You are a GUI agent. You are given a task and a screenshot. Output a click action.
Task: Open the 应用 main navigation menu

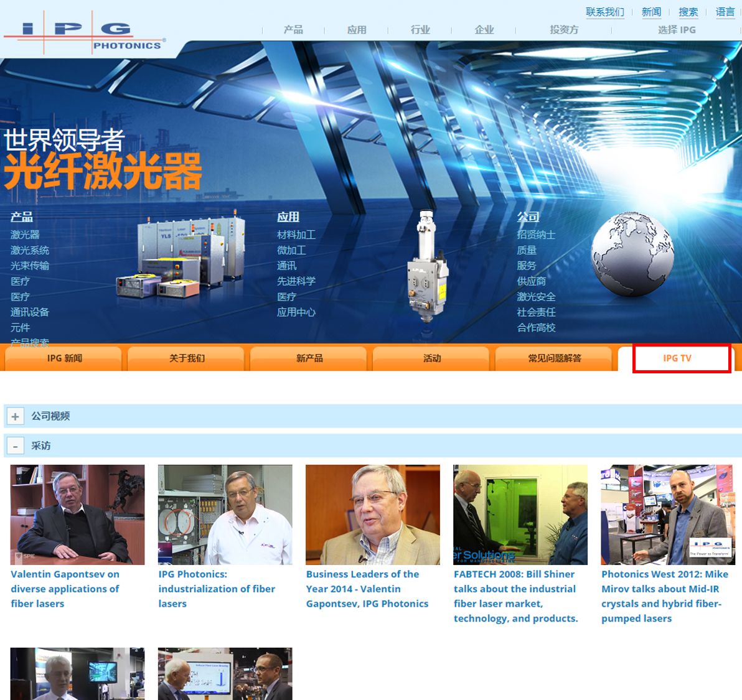(x=357, y=30)
